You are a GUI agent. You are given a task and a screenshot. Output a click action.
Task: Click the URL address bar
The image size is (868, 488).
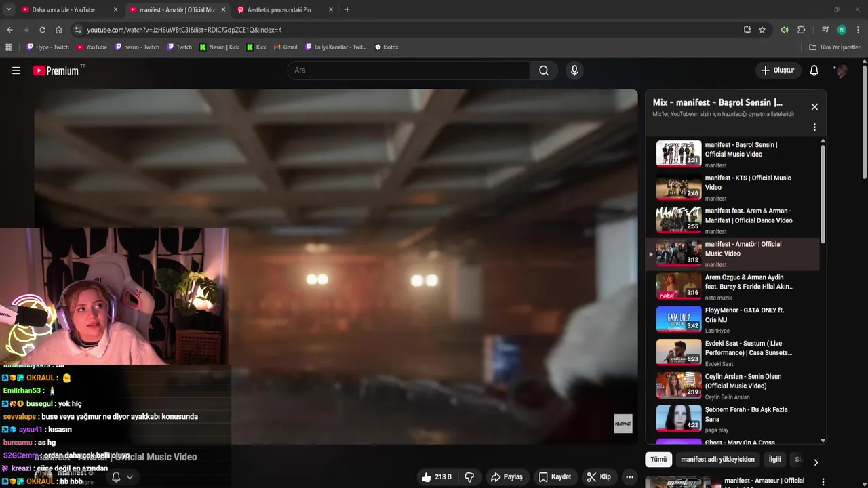407,30
